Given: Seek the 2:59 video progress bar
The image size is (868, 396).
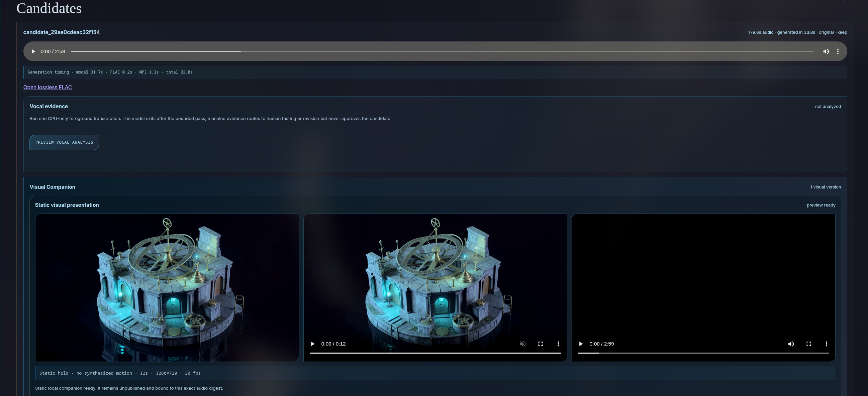Looking at the screenshot, I should click(703, 353).
